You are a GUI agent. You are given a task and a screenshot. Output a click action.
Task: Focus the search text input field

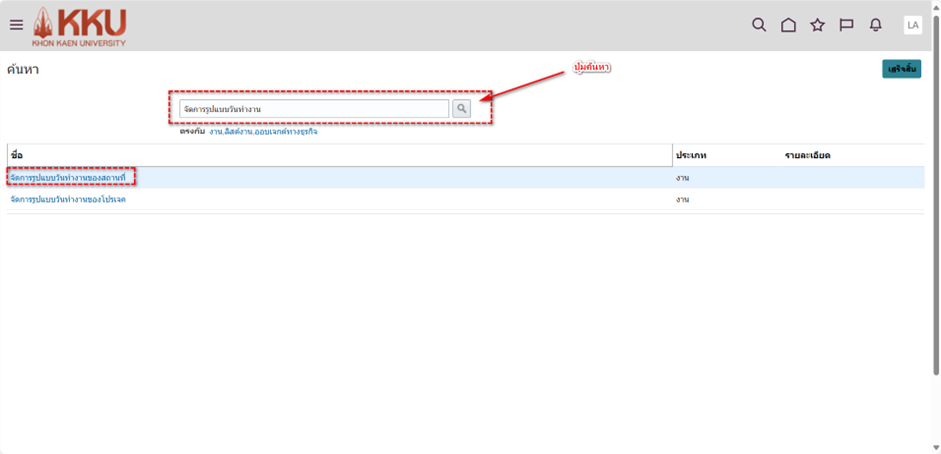tap(314, 108)
